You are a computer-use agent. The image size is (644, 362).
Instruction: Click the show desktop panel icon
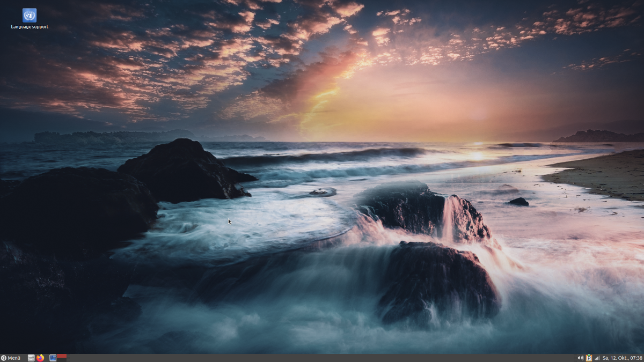click(53, 358)
